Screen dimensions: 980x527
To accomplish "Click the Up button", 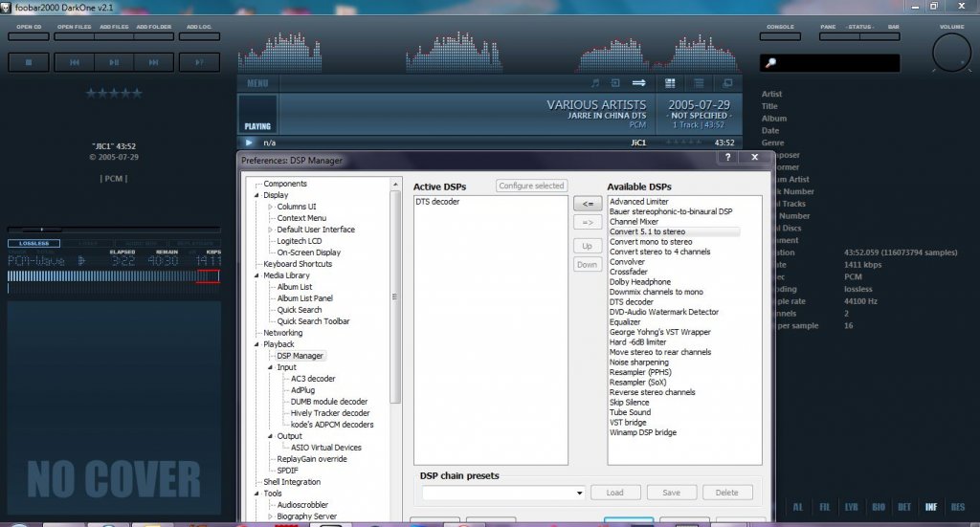I will click(x=588, y=246).
